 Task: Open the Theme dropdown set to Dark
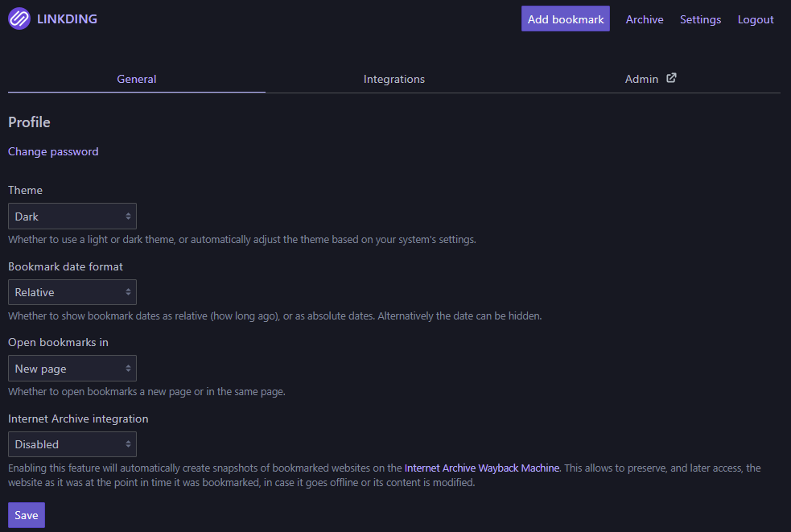coord(72,216)
